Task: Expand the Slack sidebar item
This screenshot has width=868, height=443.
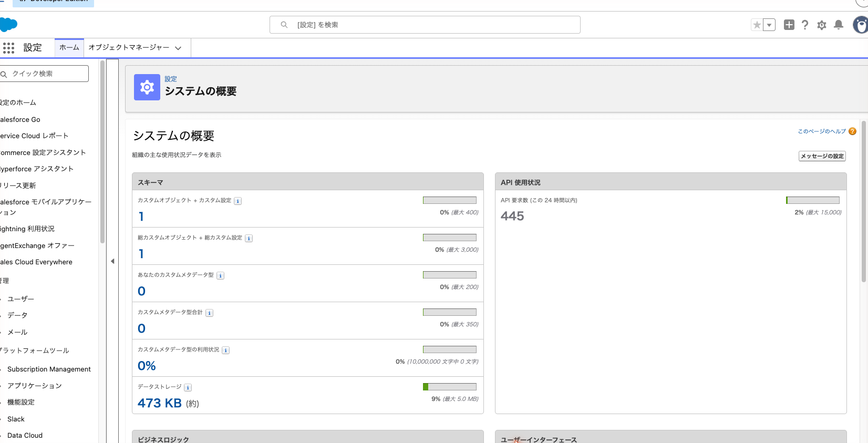Action: pyautogui.click(x=2, y=419)
